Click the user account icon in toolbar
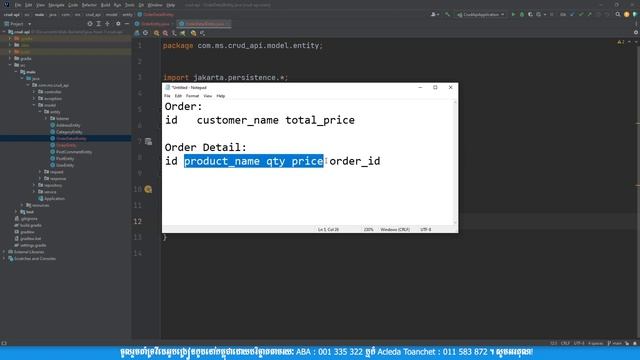Screen dimensions: 640x360 (434, 14)
